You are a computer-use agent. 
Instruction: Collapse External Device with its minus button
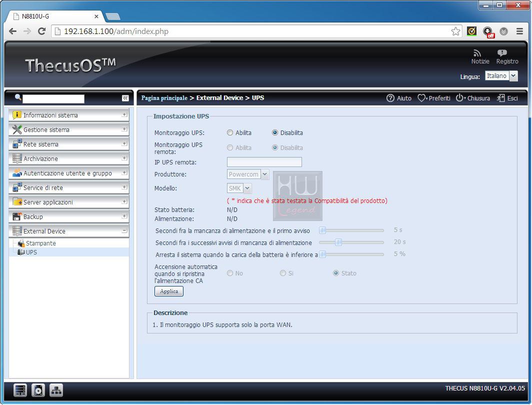124,230
